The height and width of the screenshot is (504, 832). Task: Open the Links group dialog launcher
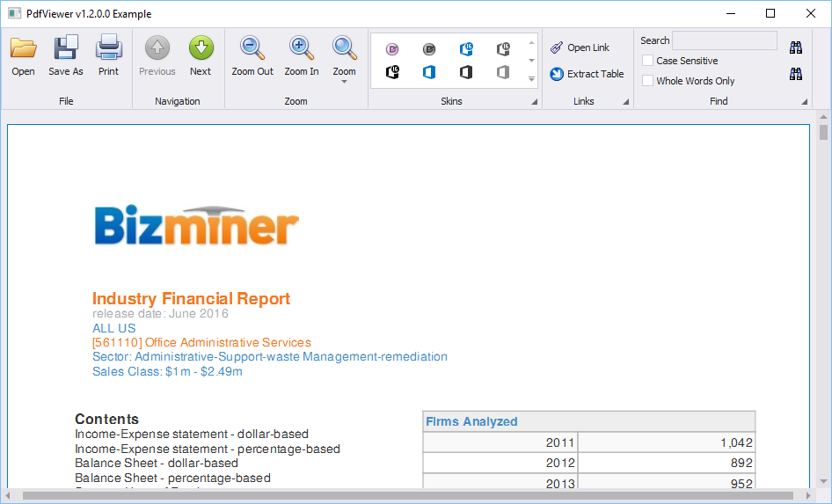coord(625,102)
